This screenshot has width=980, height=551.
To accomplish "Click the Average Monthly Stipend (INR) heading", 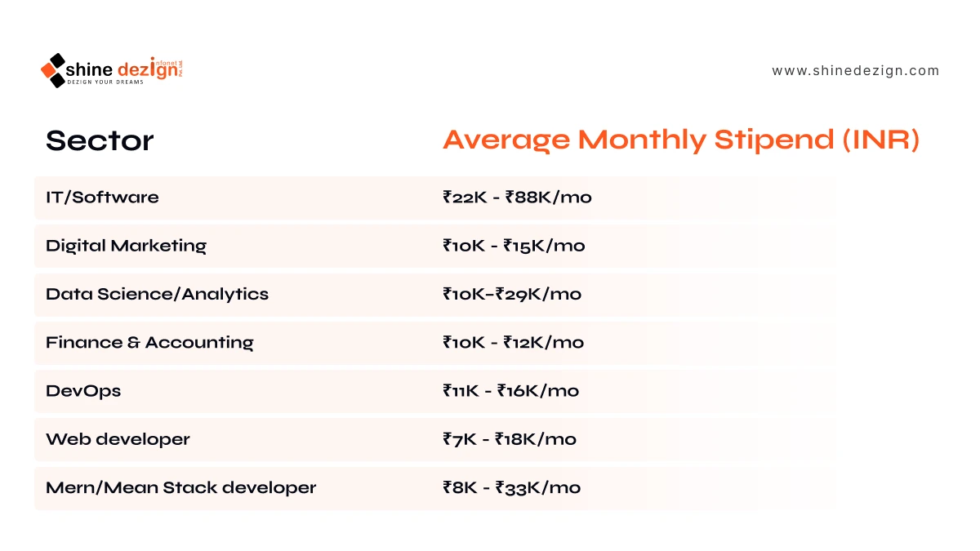I will pos(681,140).
